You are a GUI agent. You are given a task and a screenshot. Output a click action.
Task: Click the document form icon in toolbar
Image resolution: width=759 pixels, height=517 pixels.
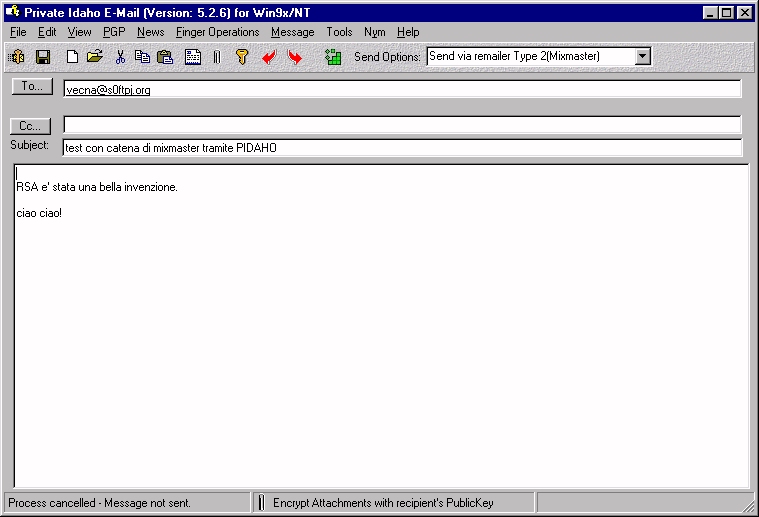click(x=193, y=57)
